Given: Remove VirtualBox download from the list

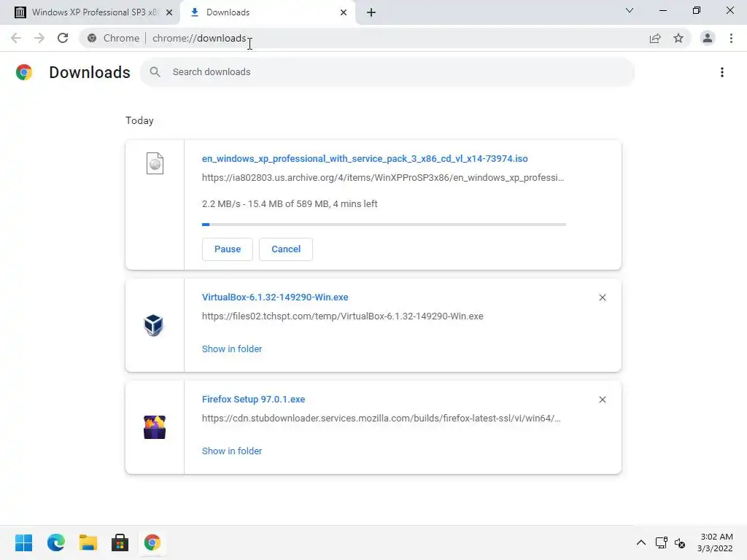Looking at the screenshot, I should point(603,297).
